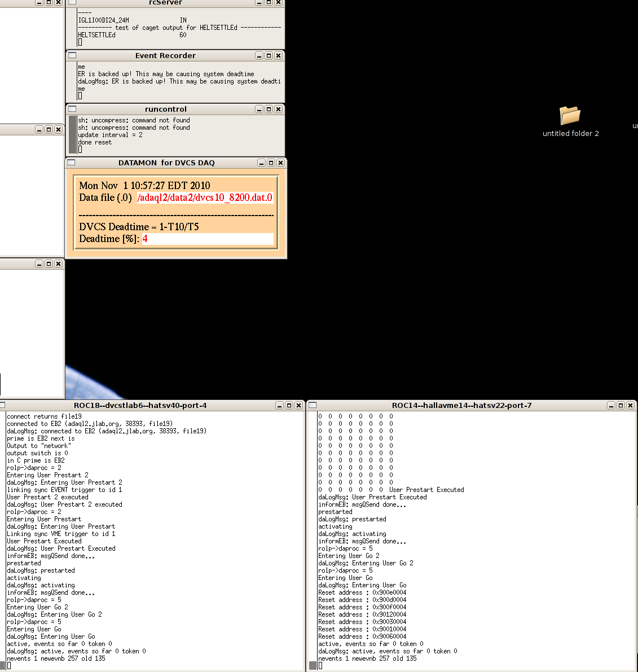Close the Event Recorder window

click(278, 56)
